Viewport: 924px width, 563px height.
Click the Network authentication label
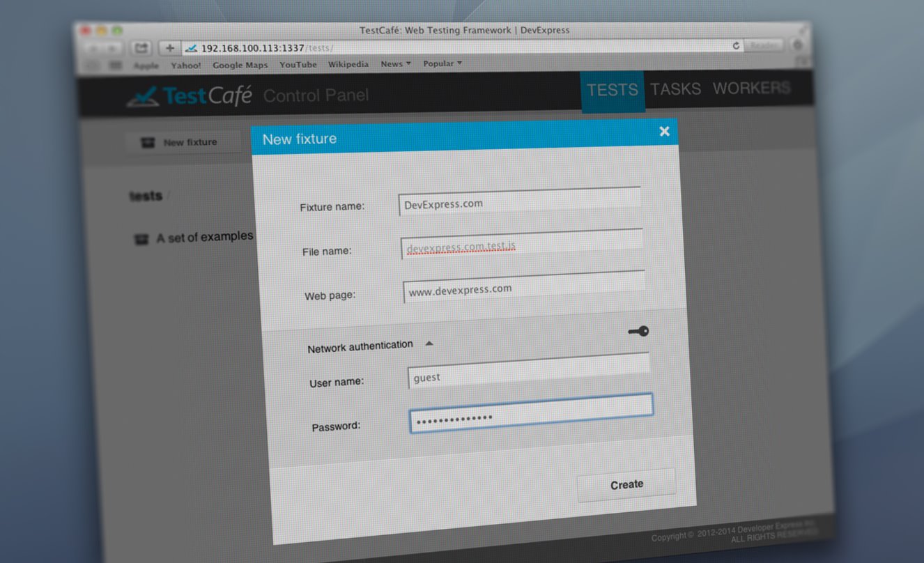[x=360, y=346]
